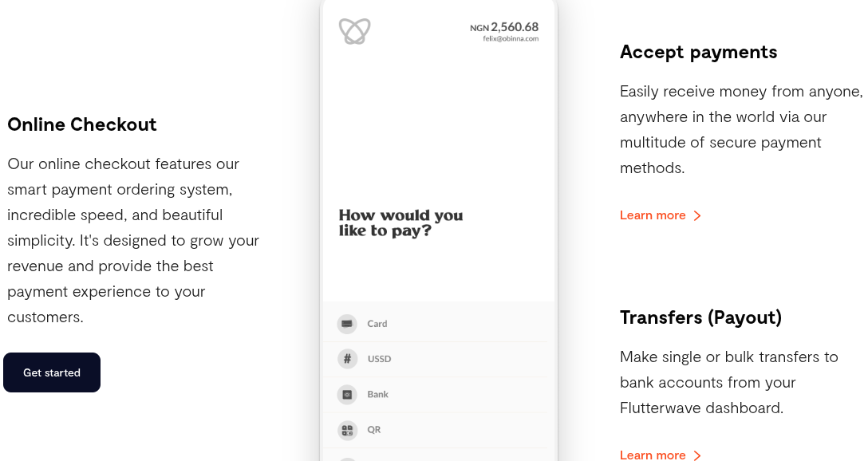Click the Accept payments heading

(x=698, y=52)
